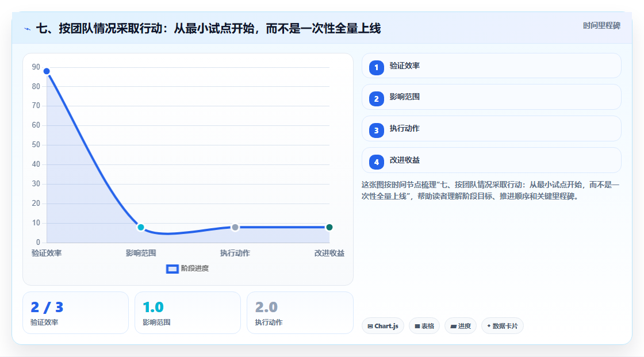The height and width of the screenshot is (357, 644).
Task: Click the x-axis label 执行动作
Action: tap(235, 254)
